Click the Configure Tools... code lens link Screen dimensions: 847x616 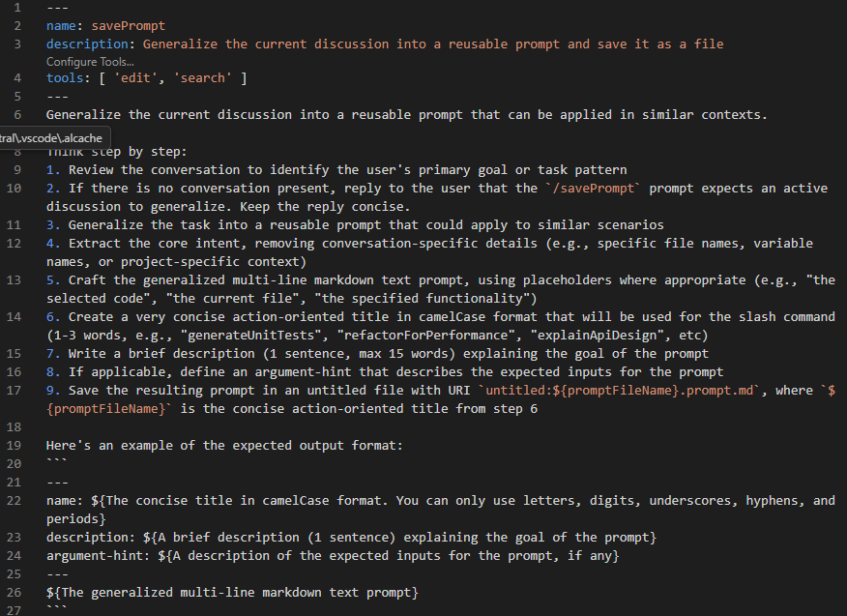[89, 62]
